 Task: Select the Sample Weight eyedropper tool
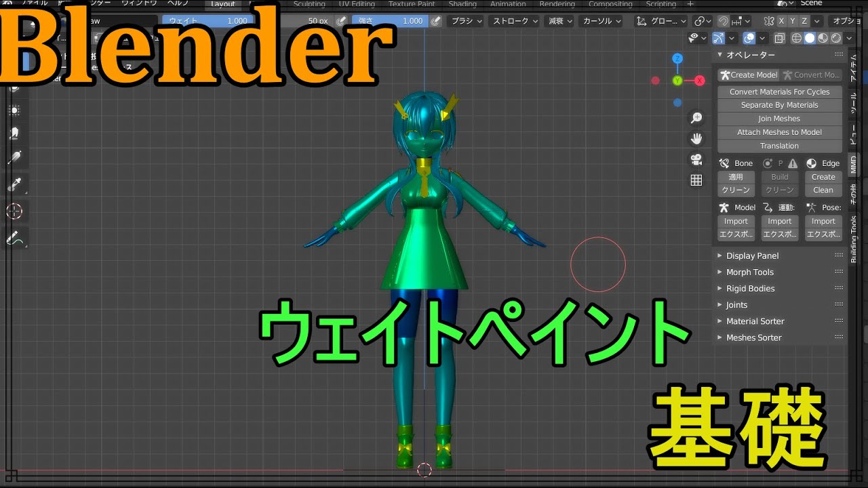pos(14,185)
